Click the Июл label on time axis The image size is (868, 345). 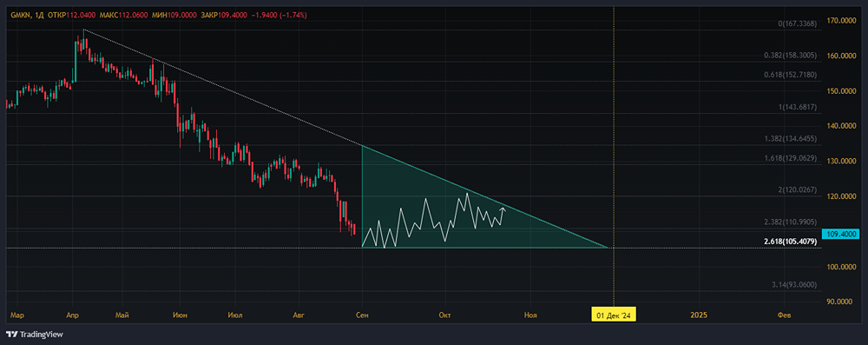point(235,315)
